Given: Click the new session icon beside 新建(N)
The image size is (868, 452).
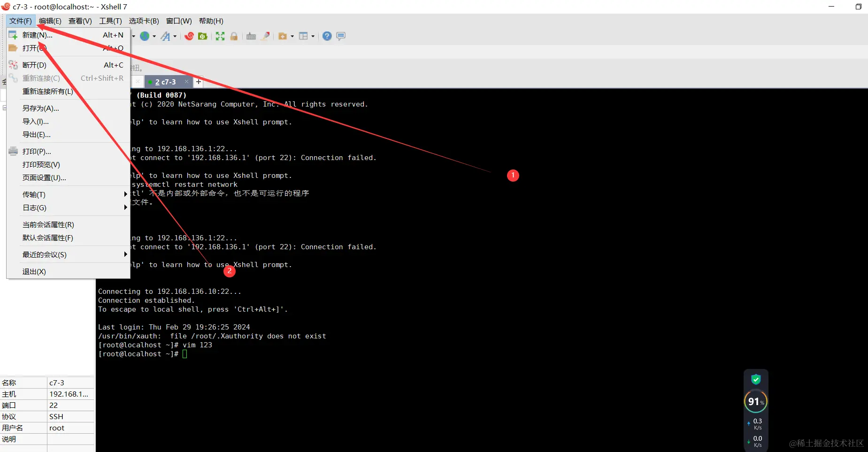Looking at the screenshot, I should [13, 35].
